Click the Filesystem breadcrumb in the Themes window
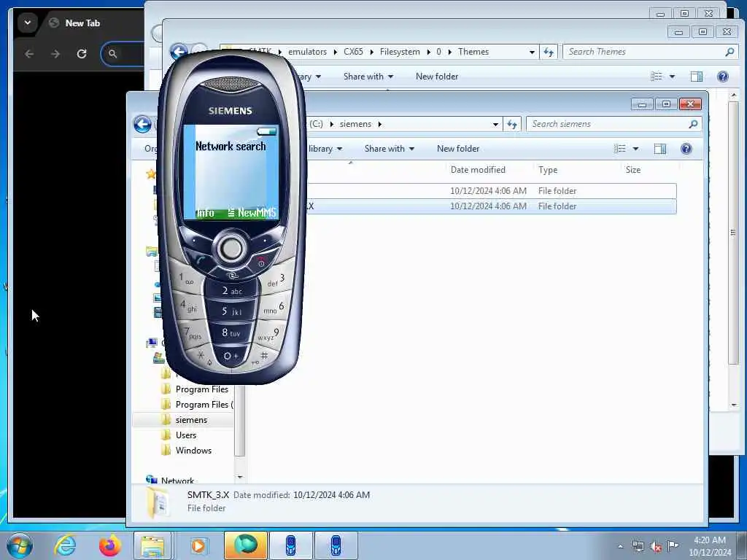 click(x=400, y=52)
